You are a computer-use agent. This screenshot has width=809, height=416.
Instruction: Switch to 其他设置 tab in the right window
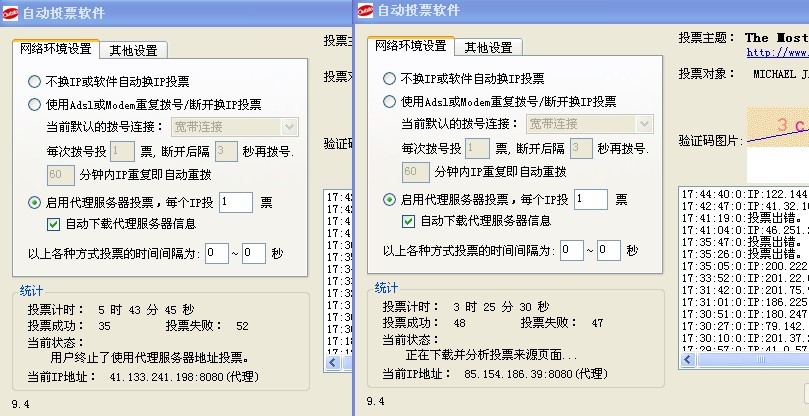tap(487, 46)
